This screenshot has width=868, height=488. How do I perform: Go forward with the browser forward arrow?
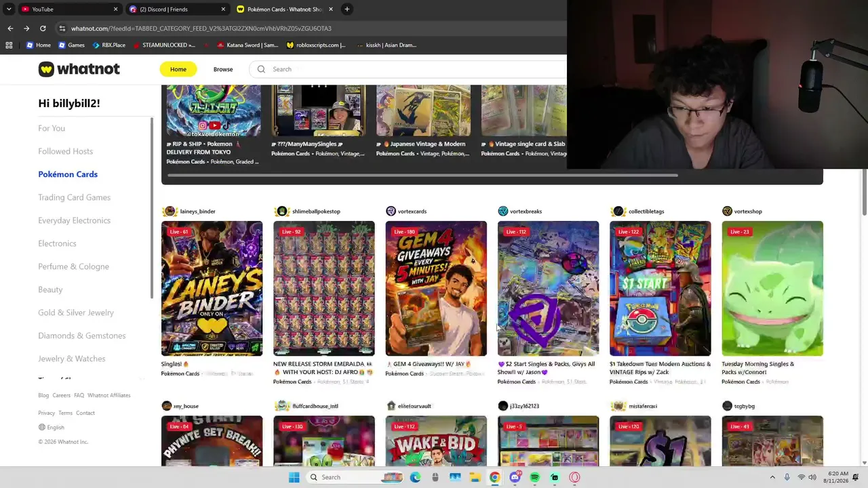26,28
